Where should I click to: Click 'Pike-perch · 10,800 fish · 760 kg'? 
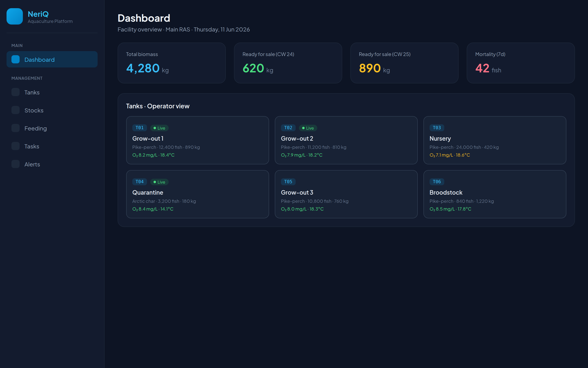tap(315, 201)
